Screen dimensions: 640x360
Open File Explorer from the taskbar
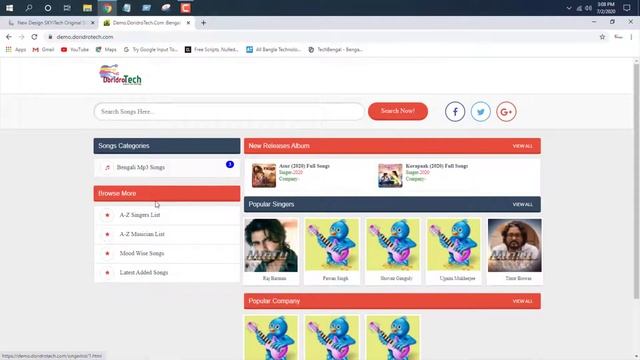(x=87, y=8)
